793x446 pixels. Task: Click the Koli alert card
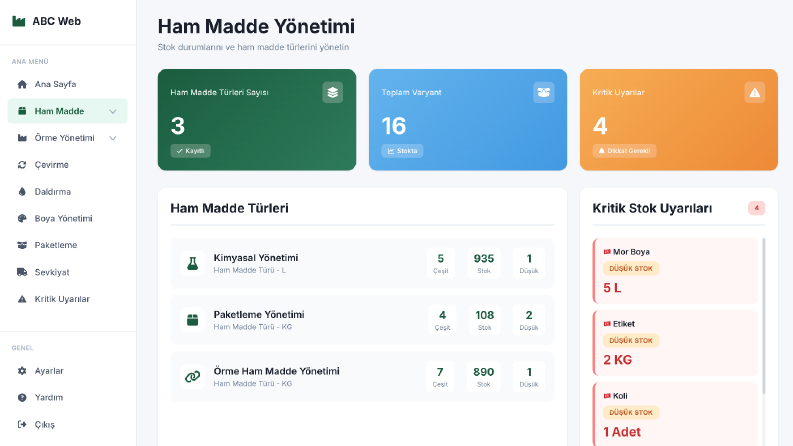click(675, 415)
